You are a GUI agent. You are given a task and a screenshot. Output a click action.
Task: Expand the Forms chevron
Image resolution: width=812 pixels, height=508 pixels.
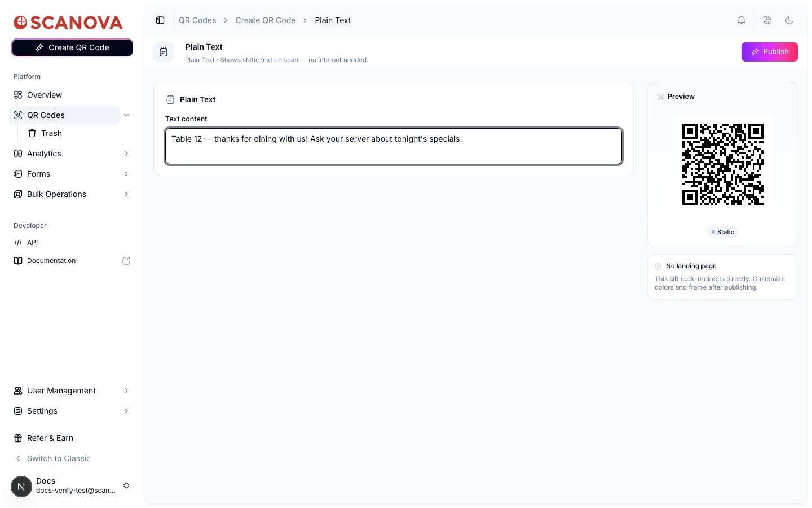126,174
